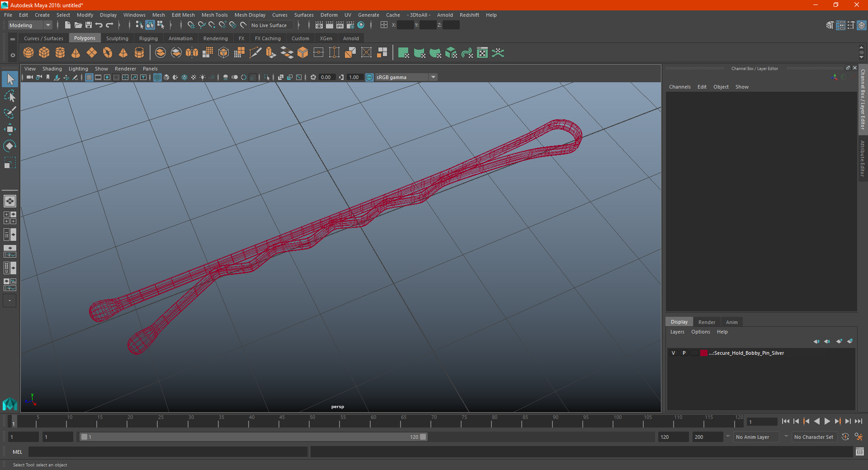Play the animation forwards

(x=827, y=421)
